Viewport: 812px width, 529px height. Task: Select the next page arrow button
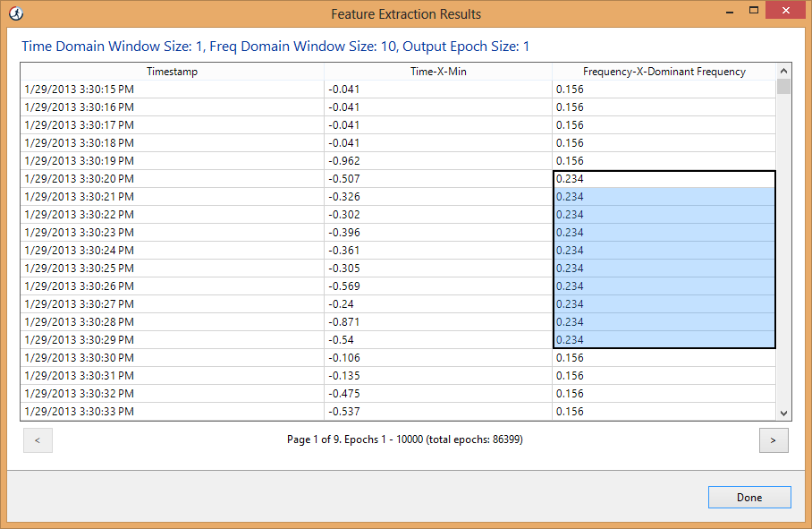774,439
